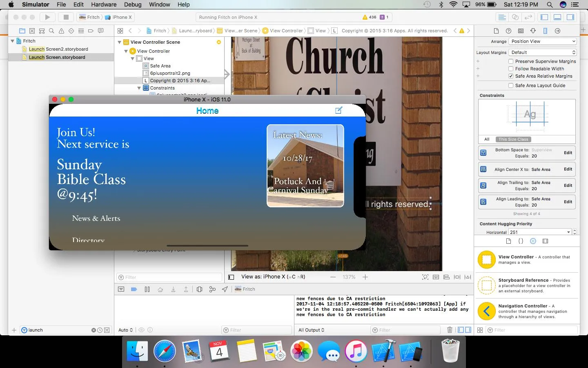Show All constraints tab

[487, 139]
